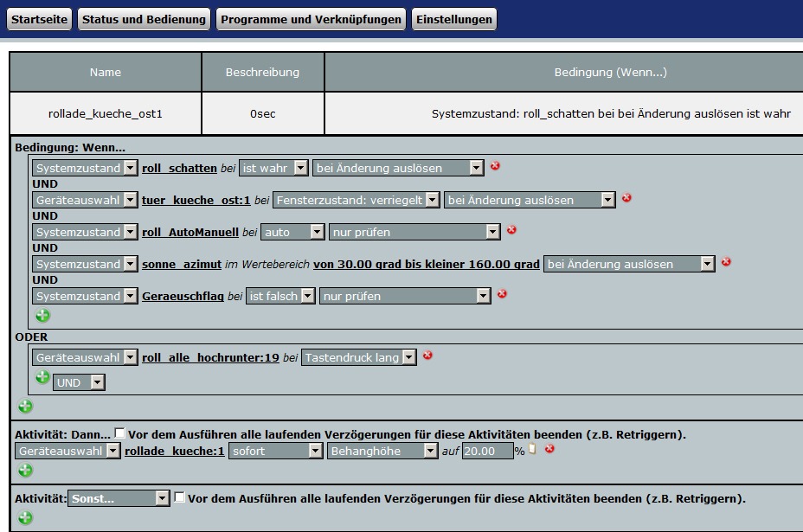The height and width of the screenshot is (532, 803).
Task: Add condition below Geraeuschflag with green plus
Action: [42, 316]
